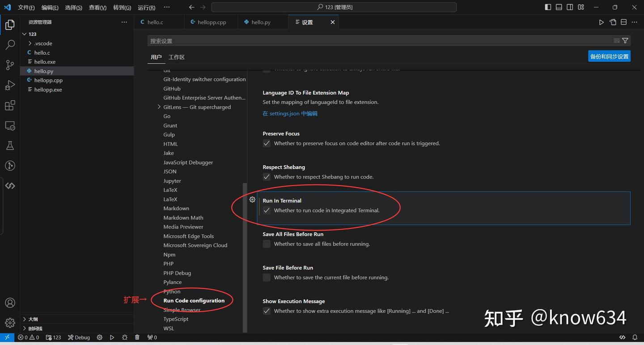Expand GitLens — Git supercharged section
Screen dimensions: 644x345
click(159, 107)
